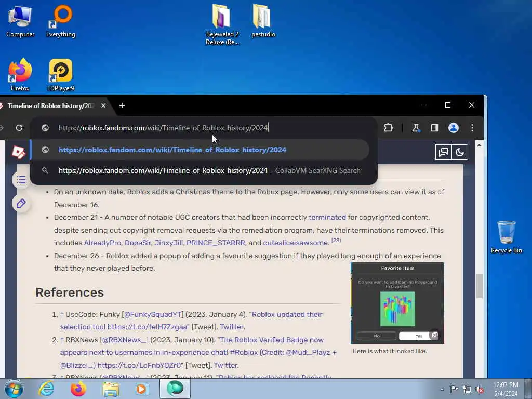This screenshot has width=532, height=399.
Task: Open the cutealiceisawsome link
Action: pos(296,243)
